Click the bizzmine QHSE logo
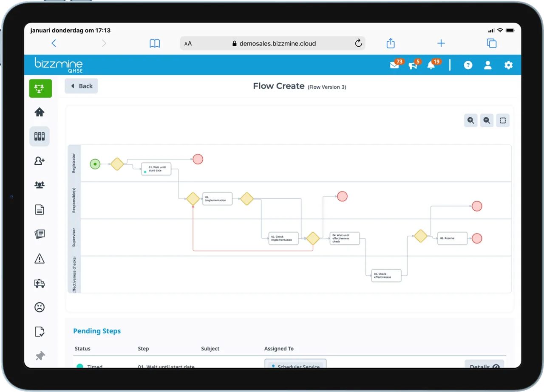Image resolution: width=544 pixels, height=392 pixels. point(59,65)
